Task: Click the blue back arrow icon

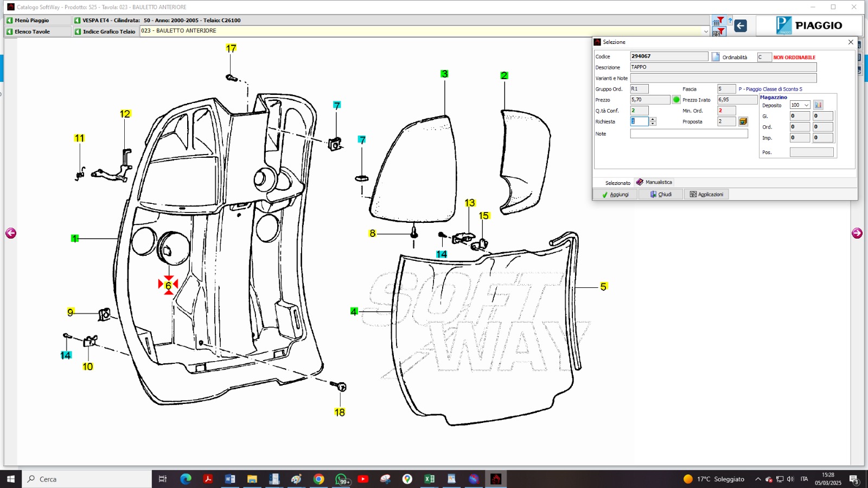Action: click(x=741, y=25)
